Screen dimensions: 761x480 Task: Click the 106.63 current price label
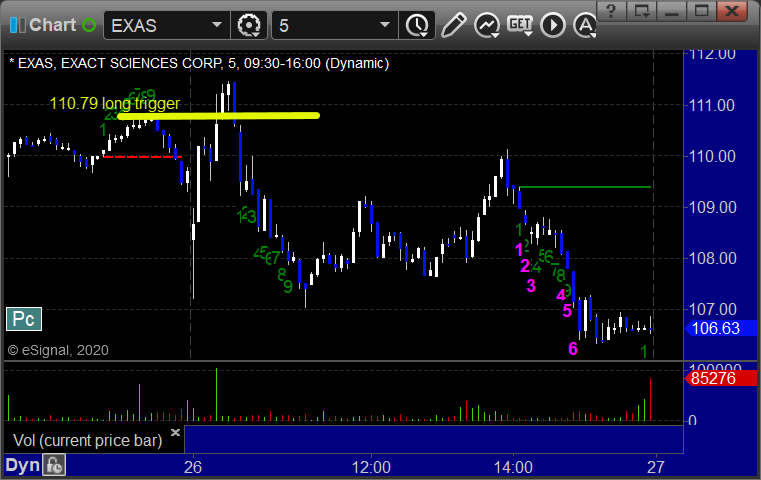point(720,329)
